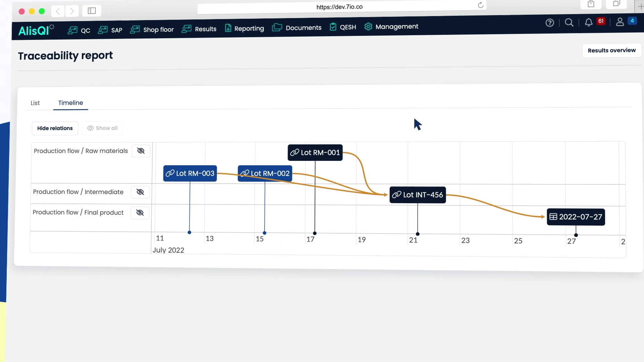Open the Reporting module
The image size is (644, 362).
pyautogui.click(x=228, y=28)
